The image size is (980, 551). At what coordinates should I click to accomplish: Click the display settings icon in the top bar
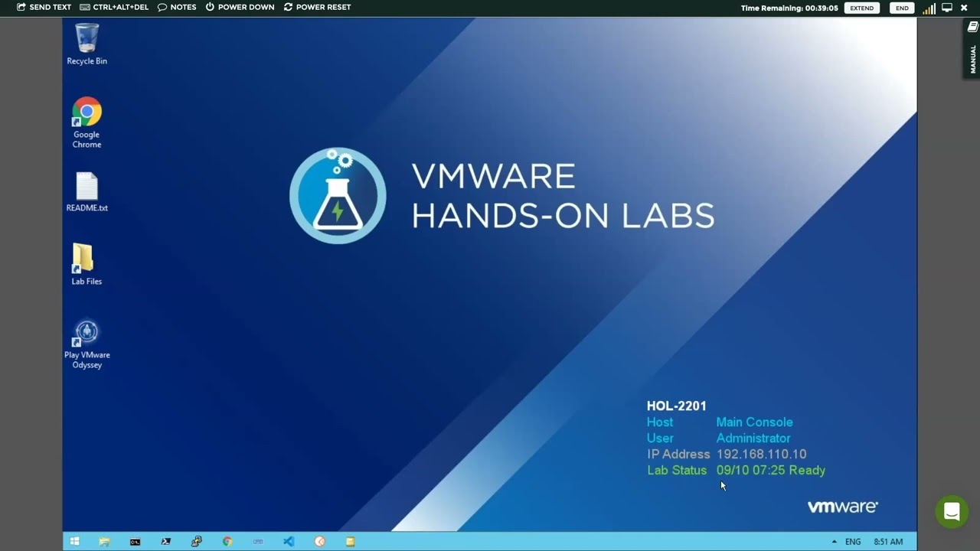(947, 8)
